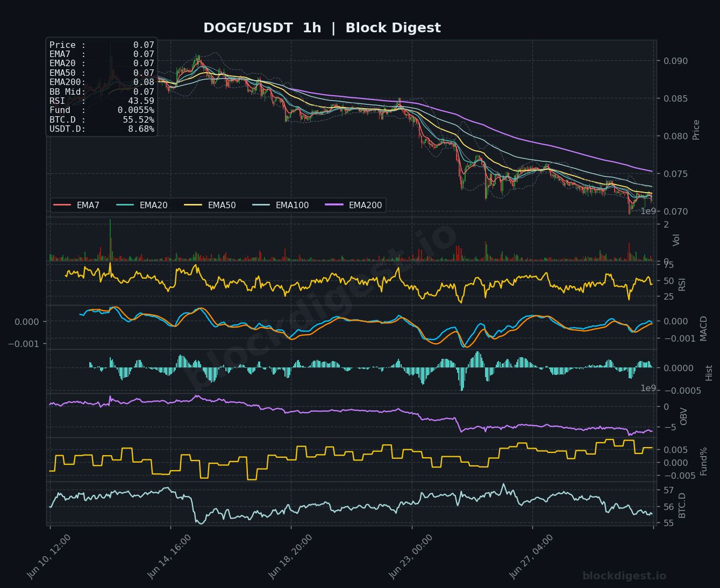Select the EMA7 legend entry
Viewport: 720px width, 588px height.
tap(76, 205)
